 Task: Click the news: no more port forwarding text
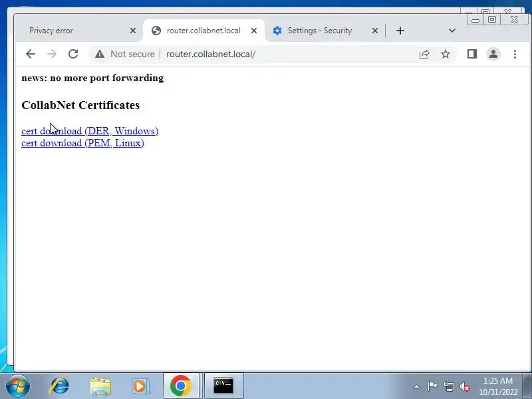92,78
